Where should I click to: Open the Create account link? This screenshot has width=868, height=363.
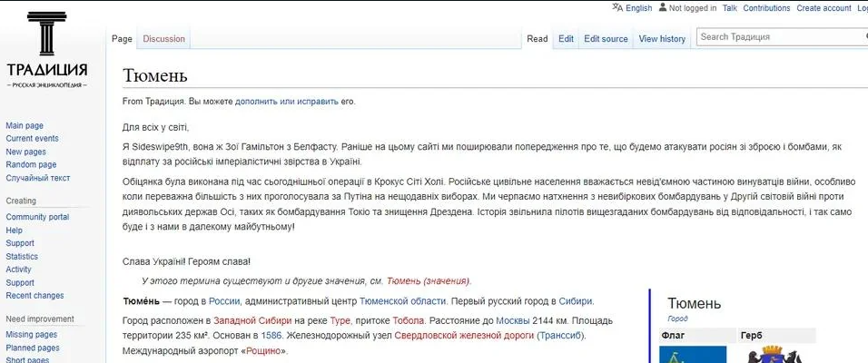pos(824,8)
